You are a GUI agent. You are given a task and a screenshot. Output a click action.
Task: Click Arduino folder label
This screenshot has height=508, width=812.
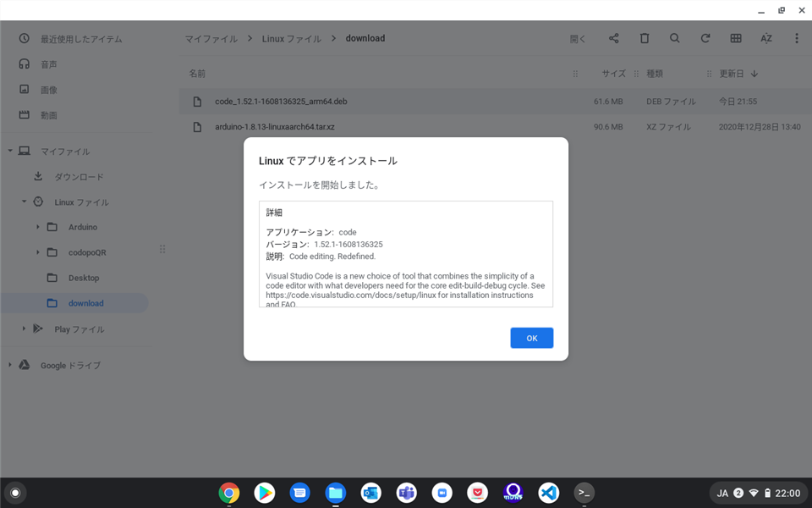pyautogui.click(x=83, y=227)
